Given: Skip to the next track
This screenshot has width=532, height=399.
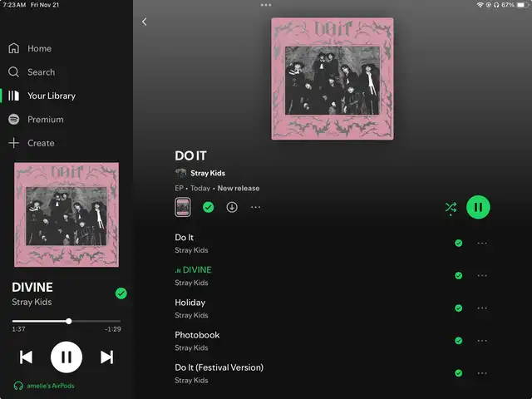Looking at the screenshot, I should [x=106, y=357].
